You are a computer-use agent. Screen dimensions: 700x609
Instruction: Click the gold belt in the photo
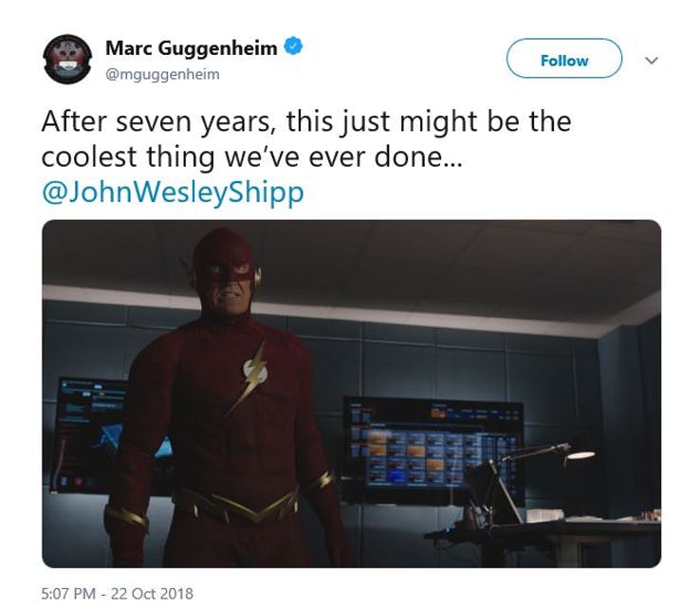point(236,505)
